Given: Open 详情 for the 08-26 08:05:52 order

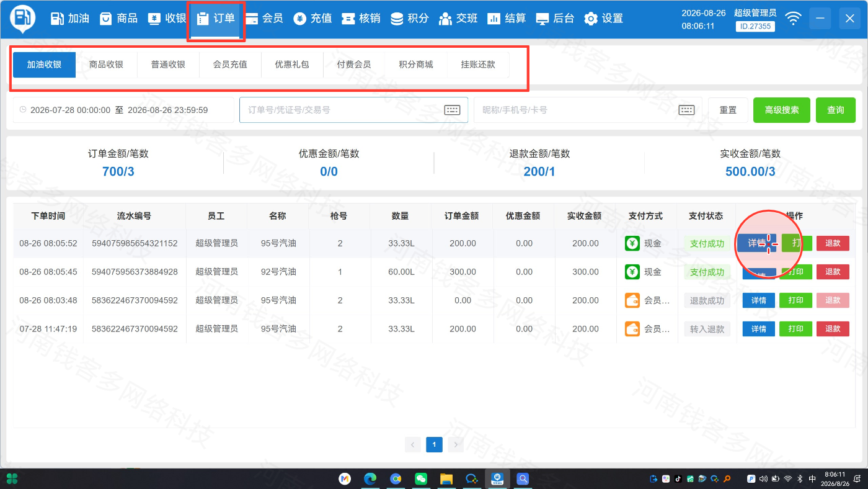Looking at the screenshot, I should pos(757,243).
